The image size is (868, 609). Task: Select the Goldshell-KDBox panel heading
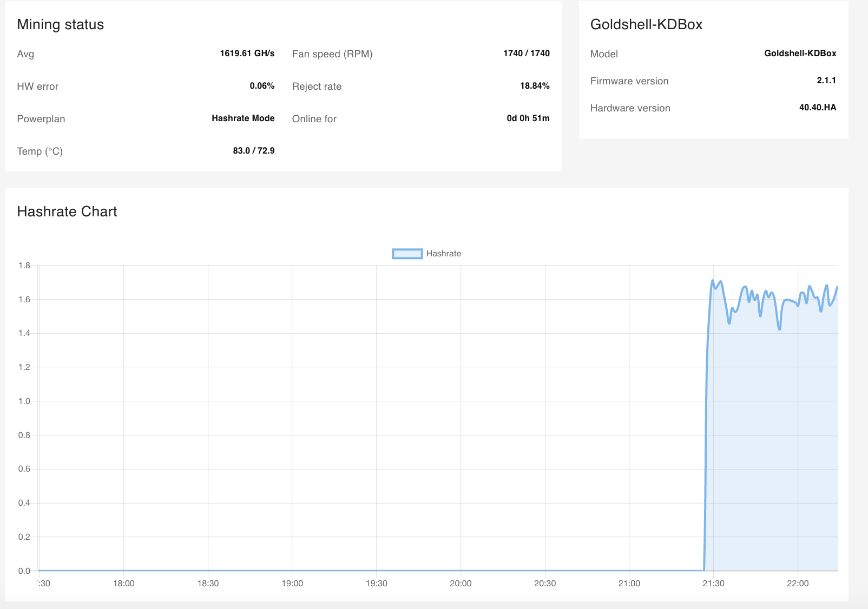(647, 24)
